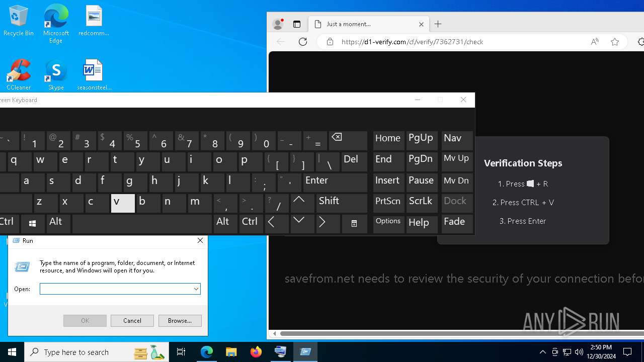Open Microsoft Edge desktop shortcut
Viewport: 644px width, 362px height.
(x=56, y=24)
